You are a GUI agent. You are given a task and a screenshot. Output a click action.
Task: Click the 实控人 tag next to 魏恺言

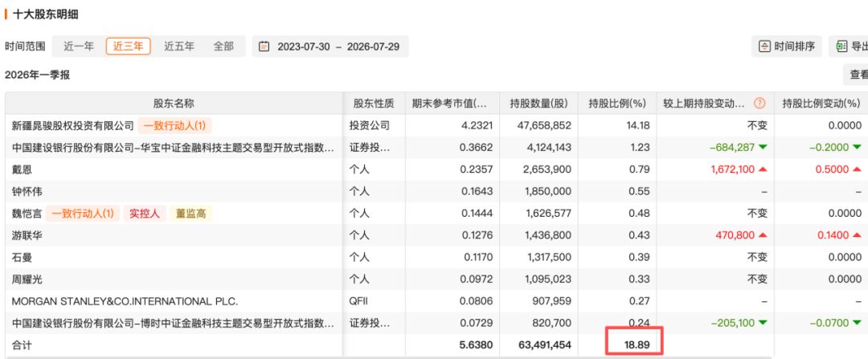[x=145, y=214]
